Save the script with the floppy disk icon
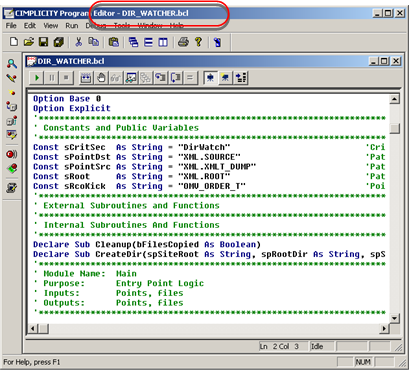 click(x=43, y=42)
